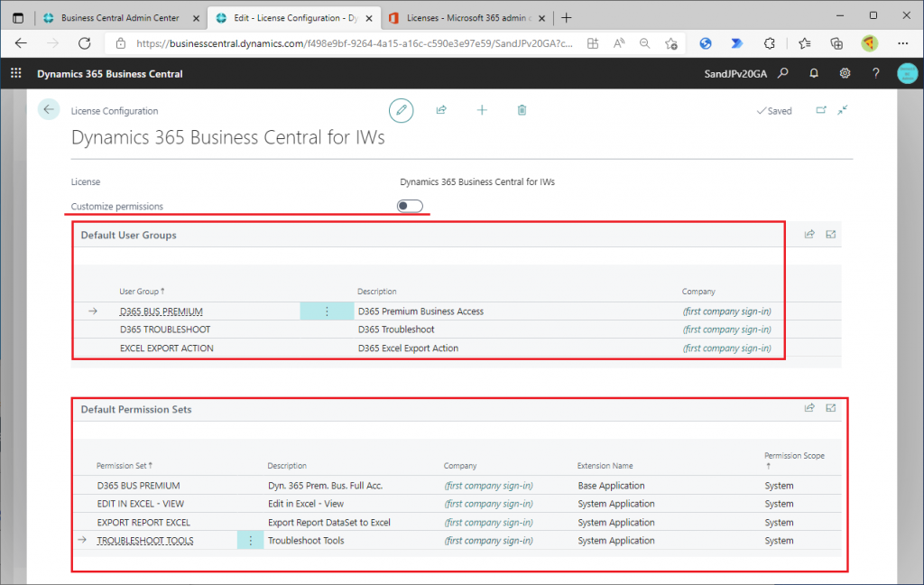Click Dynamics 365 Business Central home title
924x585 pixels.
[x=109, y=74]
